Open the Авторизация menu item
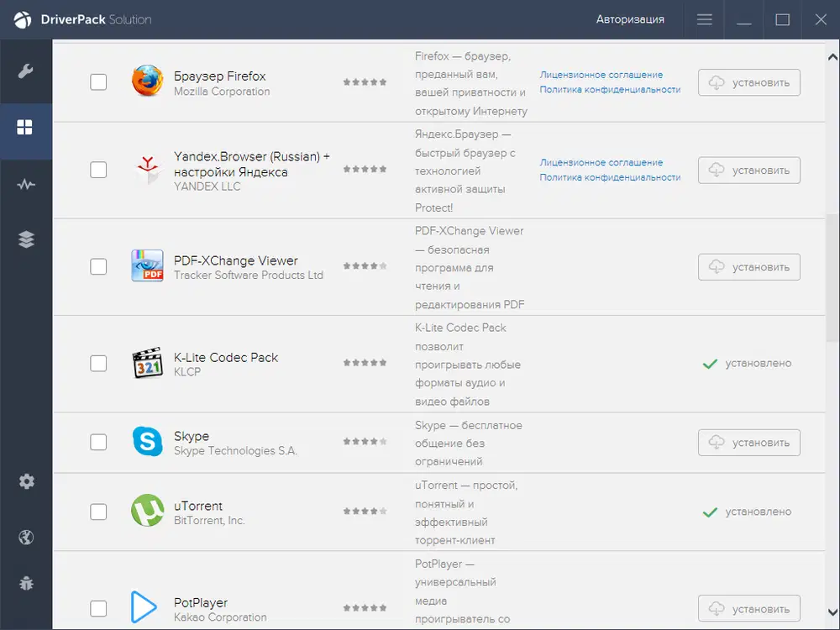 tap(630, 19)
